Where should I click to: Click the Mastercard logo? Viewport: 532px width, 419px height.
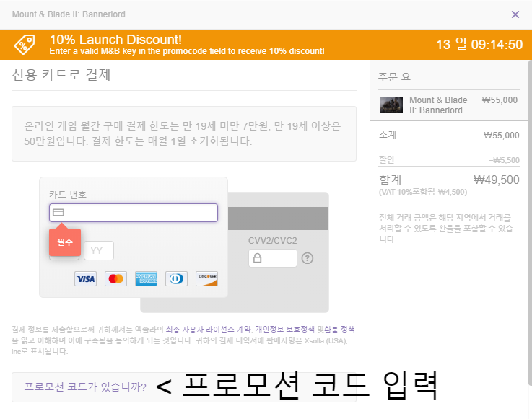point(115,278)
